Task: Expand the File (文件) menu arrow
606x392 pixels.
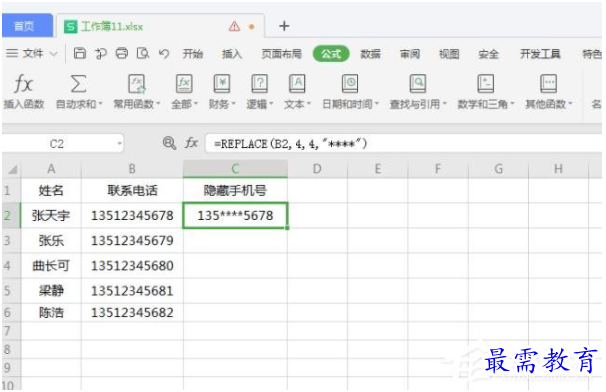Action: pos(54,54)
